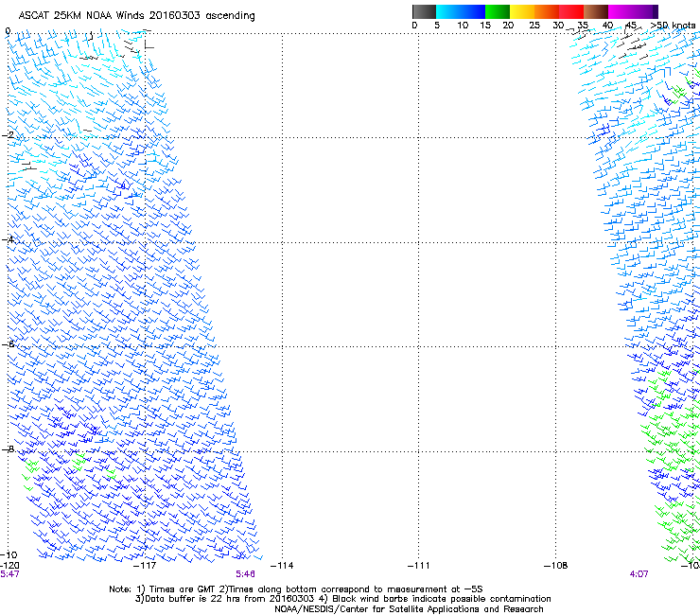Click the 'Data buffer is 22 hrs' note line
Screen dimensions: 700x615
click(x=343, y=599)
